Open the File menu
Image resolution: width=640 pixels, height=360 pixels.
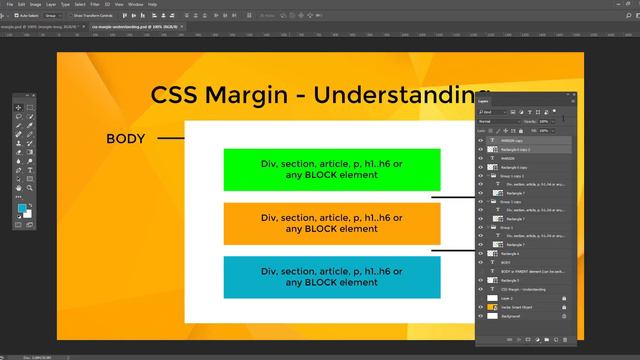10,4
